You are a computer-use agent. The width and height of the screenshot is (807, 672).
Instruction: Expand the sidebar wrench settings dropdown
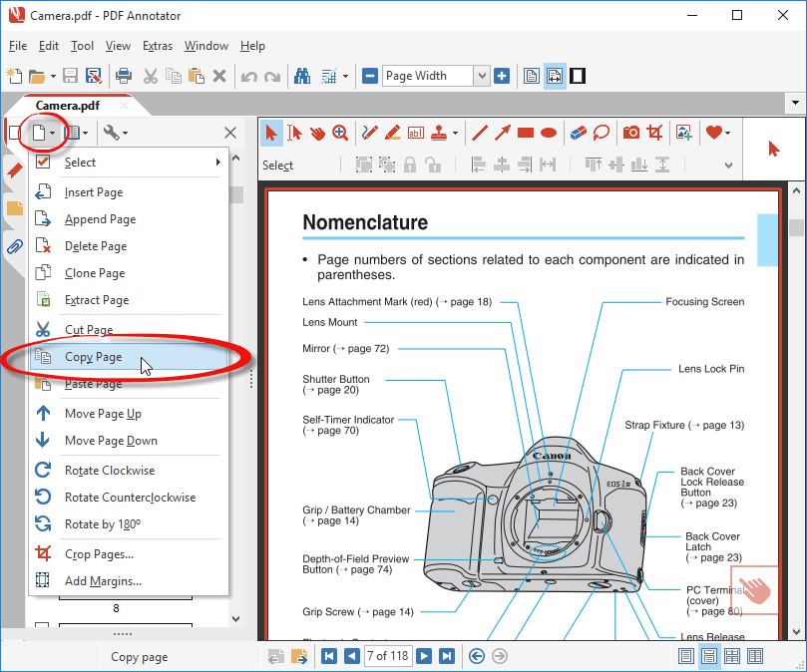(125, 133)
